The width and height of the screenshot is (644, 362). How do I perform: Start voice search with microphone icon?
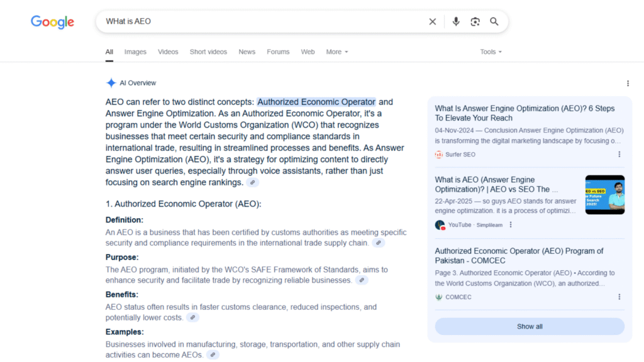click(x=456, y=21)
